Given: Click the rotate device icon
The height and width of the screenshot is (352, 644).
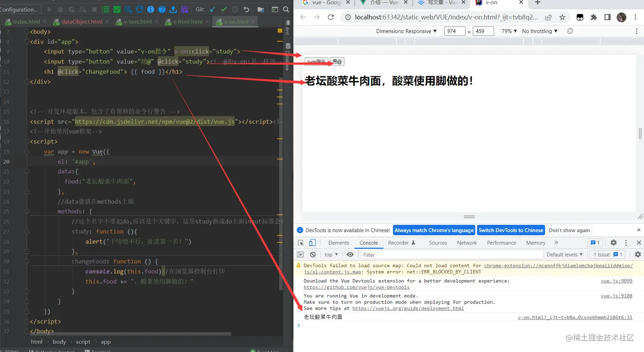Looking at the screenshot, I should click(x=570, y=31).
